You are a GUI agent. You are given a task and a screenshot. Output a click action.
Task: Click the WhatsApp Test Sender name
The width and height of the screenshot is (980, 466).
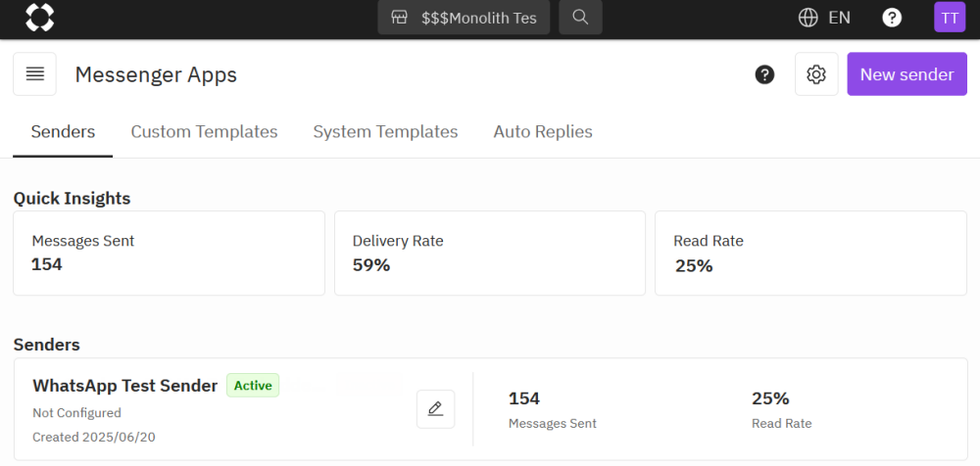click(x=125, y=386)
